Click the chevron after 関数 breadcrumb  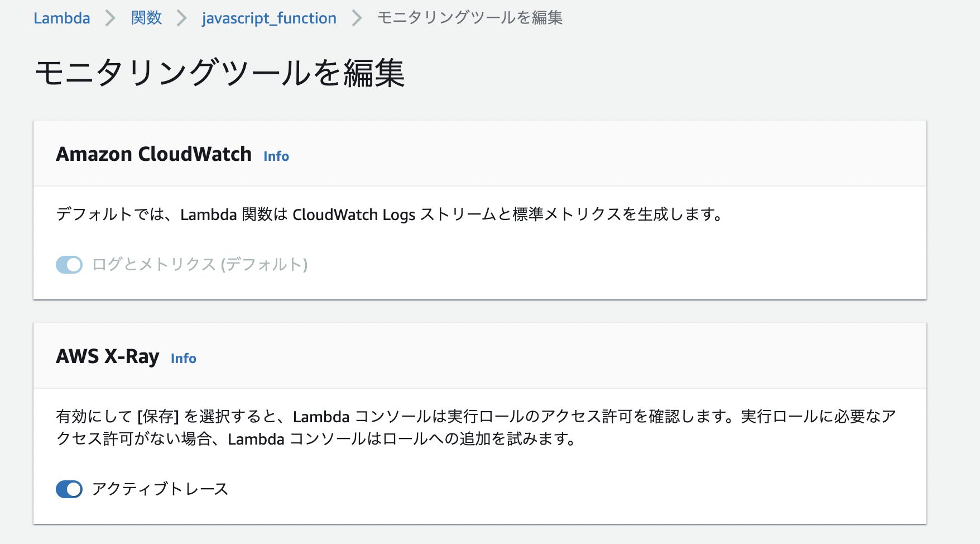point(182,18)
